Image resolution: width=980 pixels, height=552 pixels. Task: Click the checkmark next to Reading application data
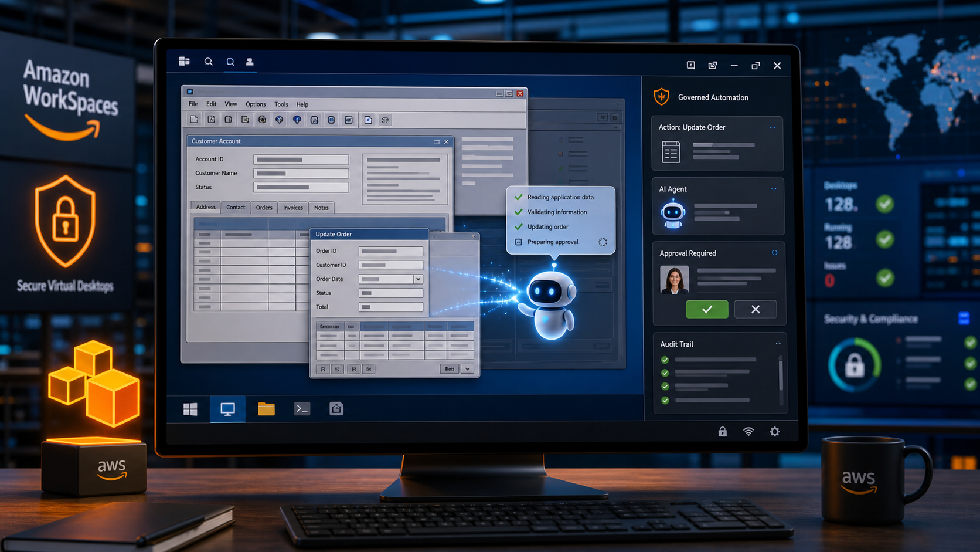click(x=518, y=197)
